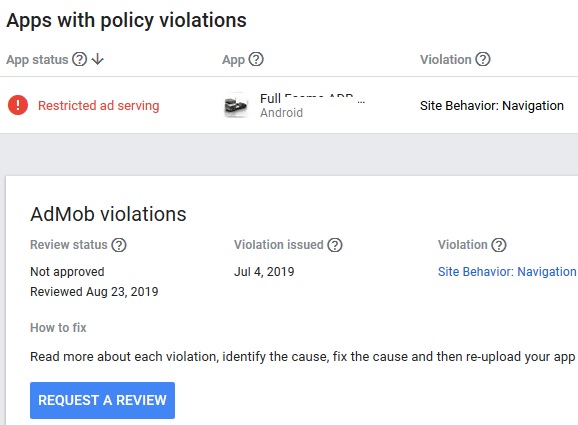The width and height of the screenshot is (578, 425).
Task: Click REQUEST A REVIEW button
Action: (x=102, y=400)
